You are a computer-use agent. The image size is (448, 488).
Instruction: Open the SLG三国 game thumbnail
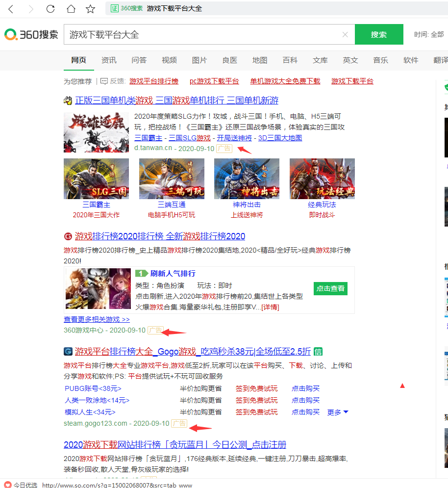tap(96, 179)
